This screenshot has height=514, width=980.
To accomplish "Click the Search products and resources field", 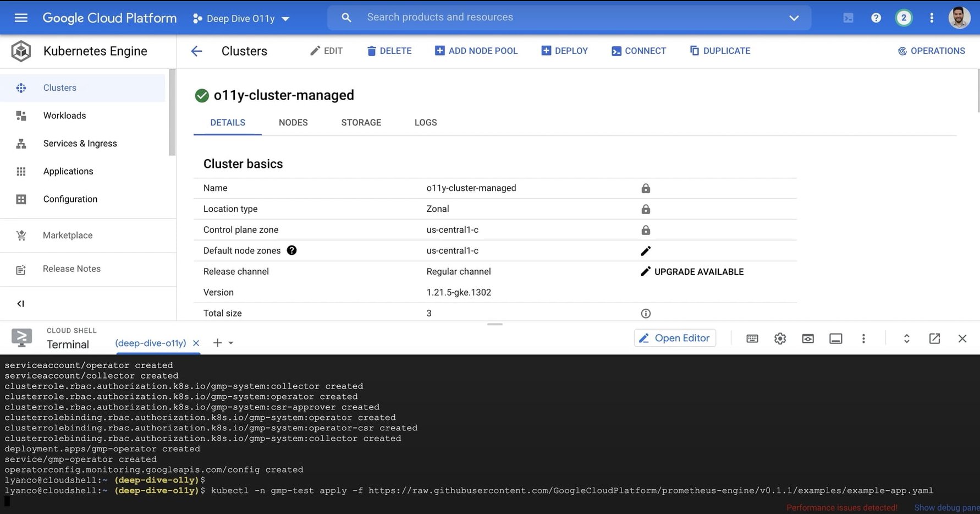I will (x=569, y=18).
